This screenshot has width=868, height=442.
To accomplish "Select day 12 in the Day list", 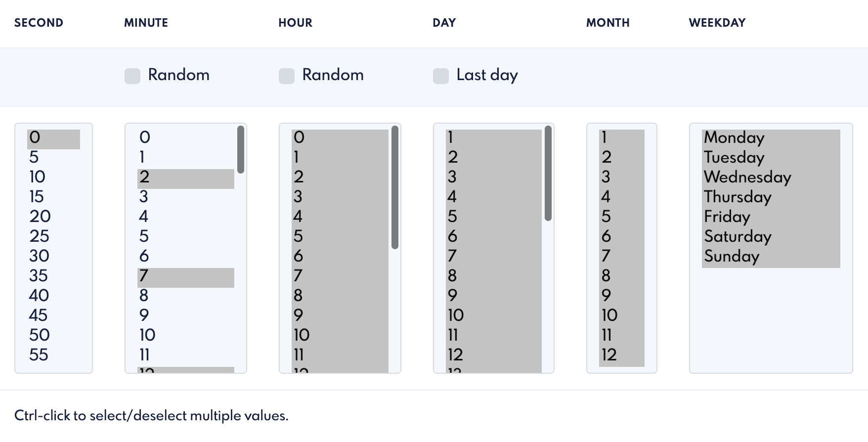I will [455, 355].
